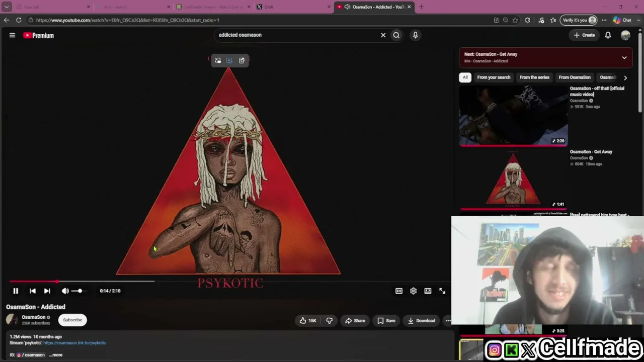
Task: Save the video to a playlist
Action: tap(386, 321)
